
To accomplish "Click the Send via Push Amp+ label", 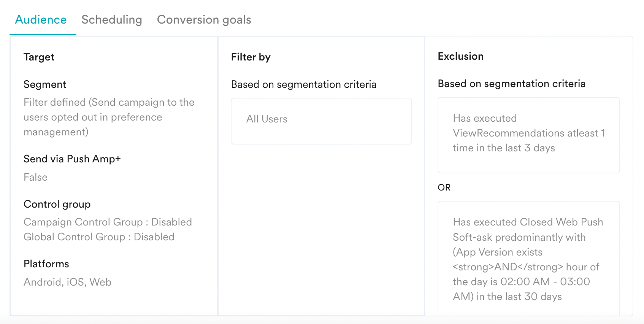I will tap(72, 159).
